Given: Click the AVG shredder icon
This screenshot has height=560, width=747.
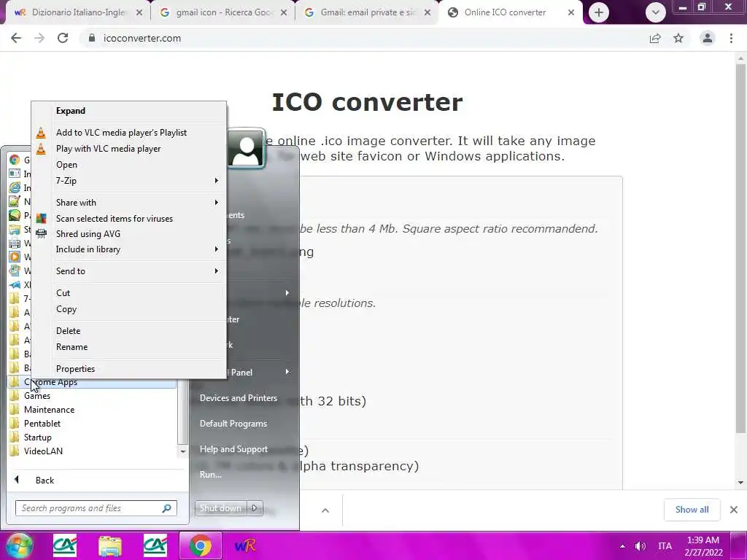Looking at the screenshot, I should (x=41, y=234).
